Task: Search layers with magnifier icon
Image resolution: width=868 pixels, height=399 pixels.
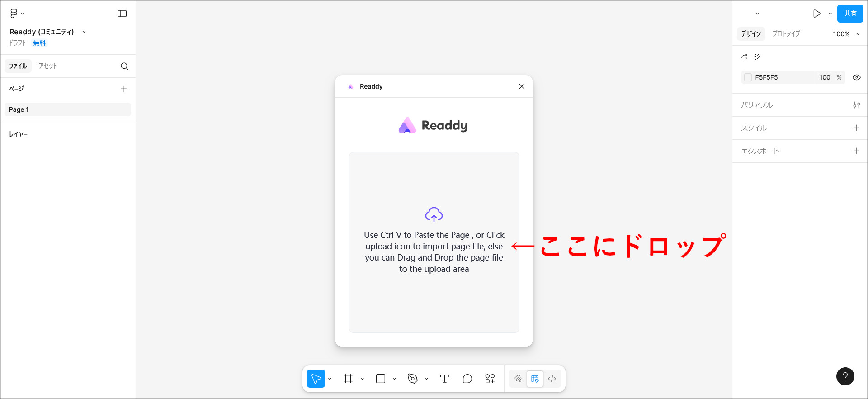Action: pyautogui.click(x=124, y=66)
